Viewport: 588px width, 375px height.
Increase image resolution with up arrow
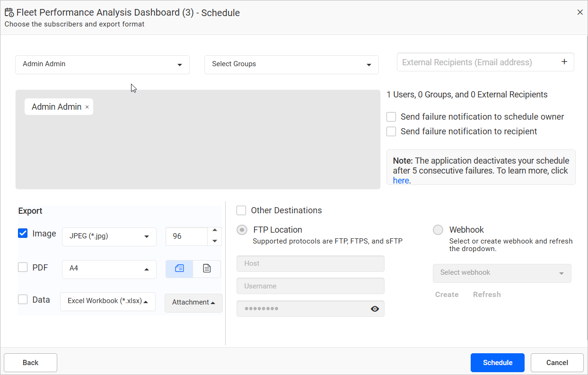coord(215,230)
